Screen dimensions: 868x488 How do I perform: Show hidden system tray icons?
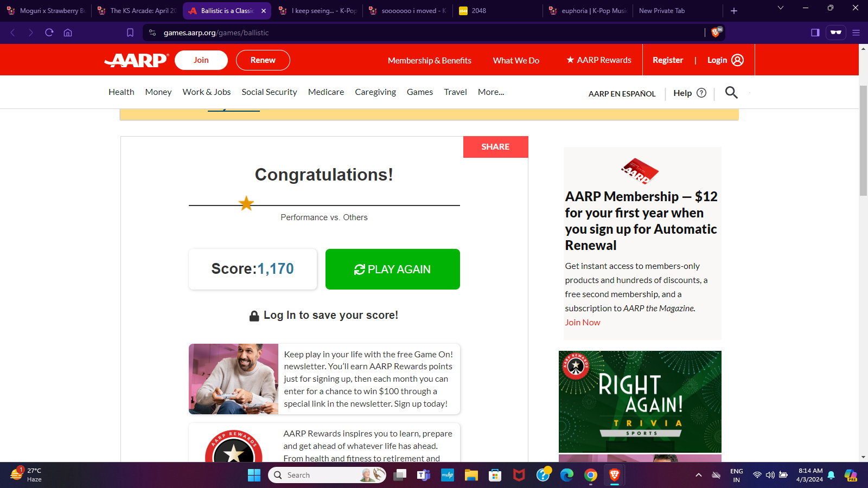[699, 475]
